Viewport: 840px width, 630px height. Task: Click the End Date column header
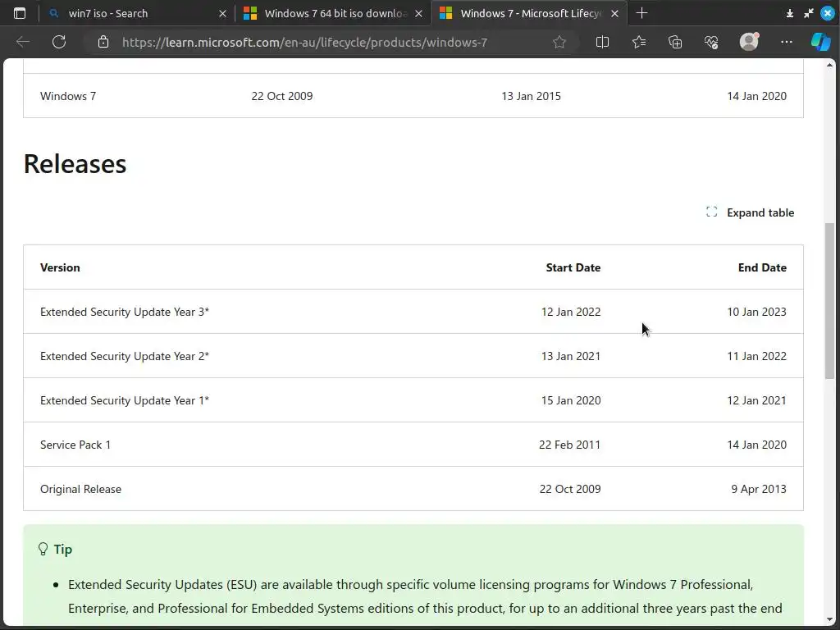[762, 267]
